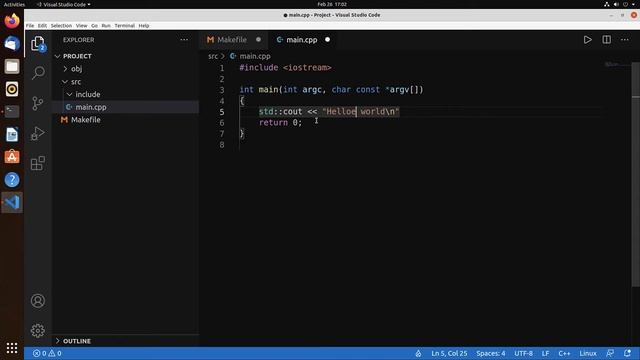Open the Visual Studio Code app menu dropdown
640x360 pixels.
(64, 4)
